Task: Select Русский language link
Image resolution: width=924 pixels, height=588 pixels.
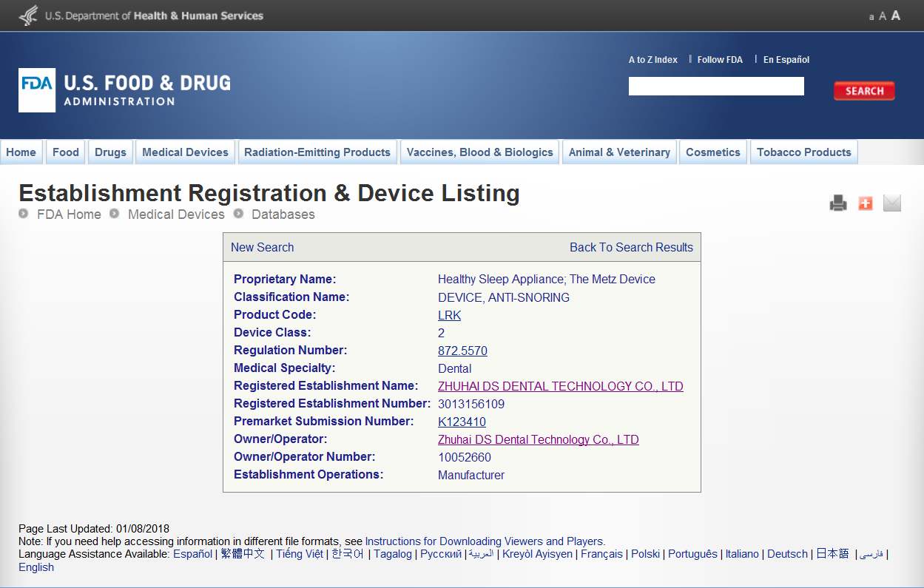Action: click(x=441, y=554)
